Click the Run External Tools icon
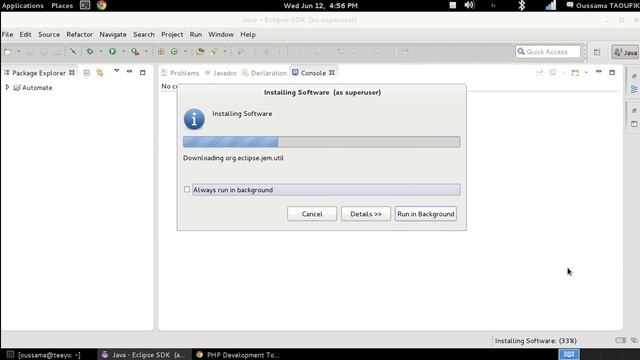This screenshot has height=360, width=640. [x=135, y=51]
